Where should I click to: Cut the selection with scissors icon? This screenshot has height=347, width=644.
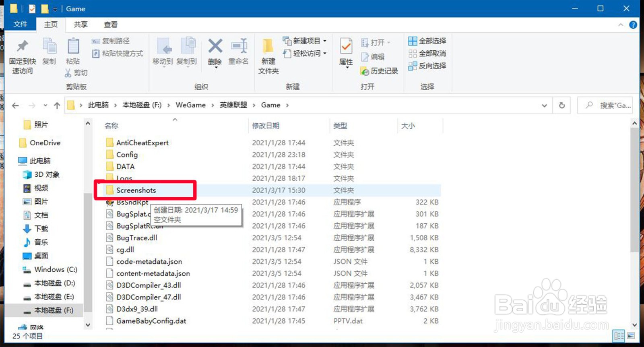tap(76, 72)
